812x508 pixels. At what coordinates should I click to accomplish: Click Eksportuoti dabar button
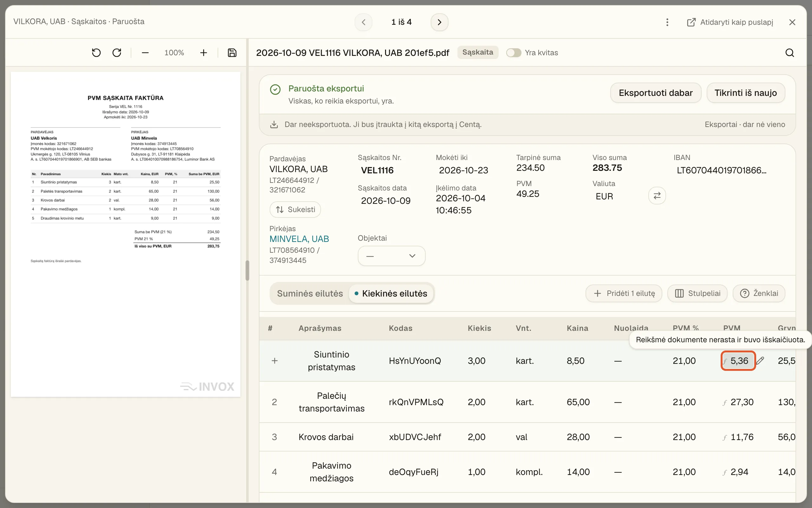(x=655, y=93)
